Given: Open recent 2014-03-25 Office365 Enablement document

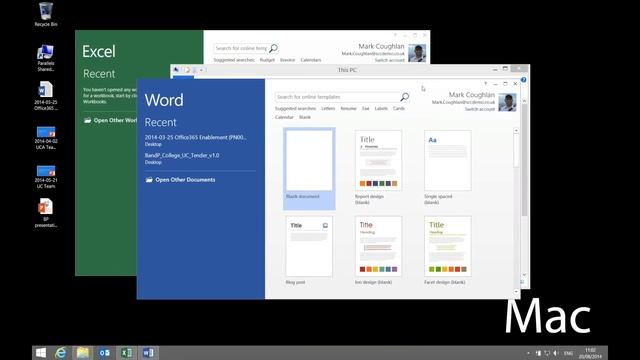Looking at the screenshot, I should click(196, 140).
